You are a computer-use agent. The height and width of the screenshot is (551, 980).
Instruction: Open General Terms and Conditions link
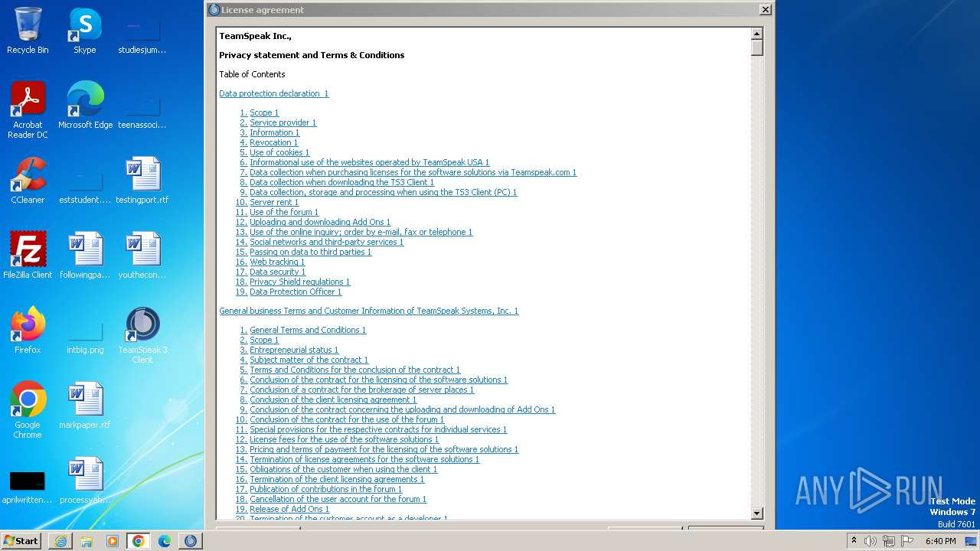308,330
